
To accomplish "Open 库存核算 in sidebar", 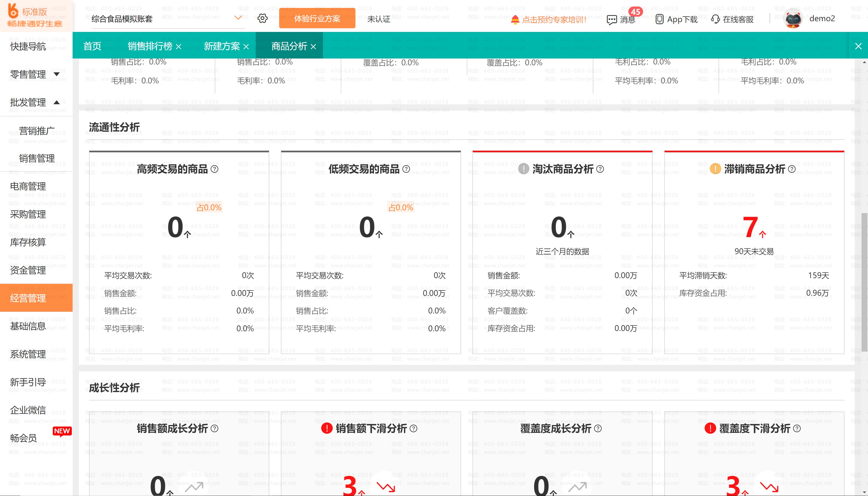I will click(x=28, y=242).
